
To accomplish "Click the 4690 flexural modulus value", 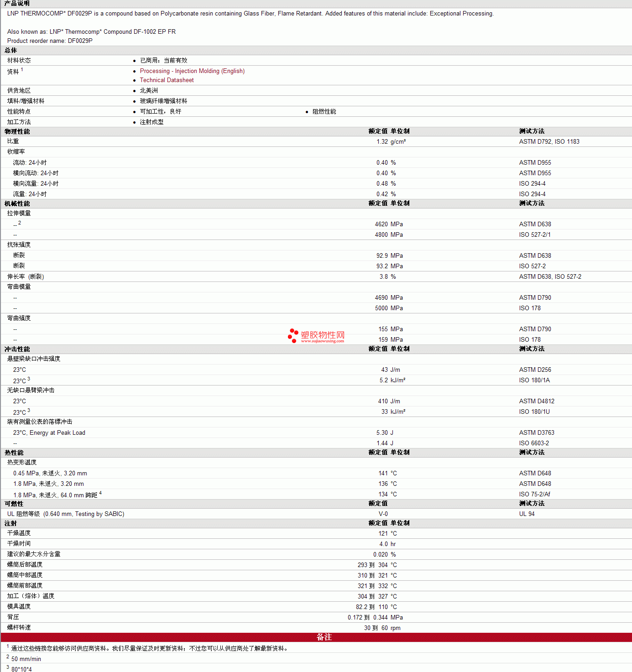I will (x=381, y=298).
